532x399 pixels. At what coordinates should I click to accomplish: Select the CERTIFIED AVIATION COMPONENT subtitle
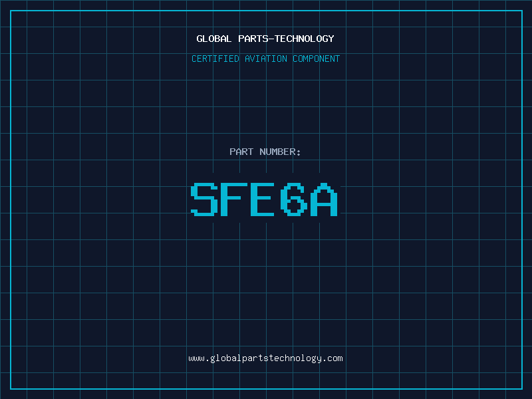click(x=265, y=59)
